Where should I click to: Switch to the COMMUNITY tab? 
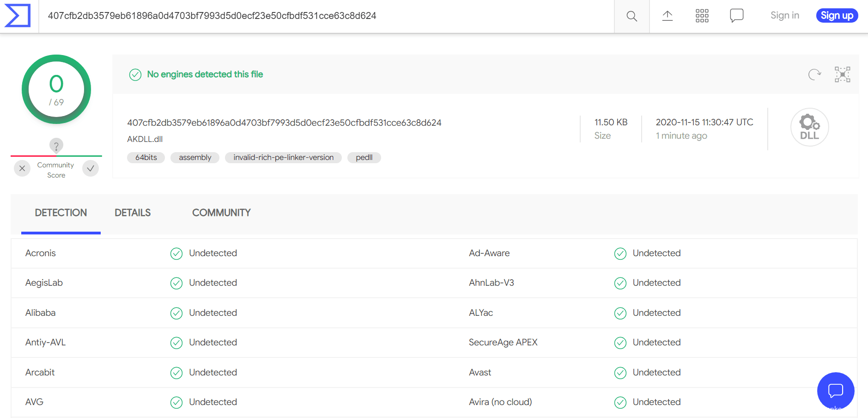point(221,213)
